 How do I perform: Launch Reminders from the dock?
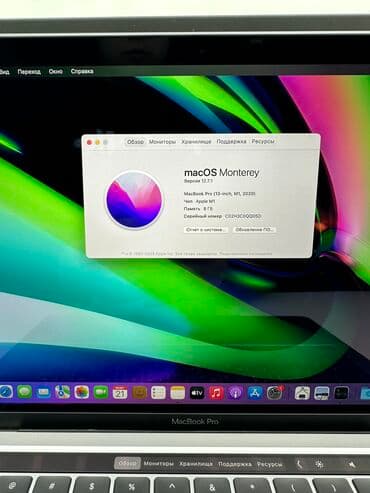coord(158,393)
